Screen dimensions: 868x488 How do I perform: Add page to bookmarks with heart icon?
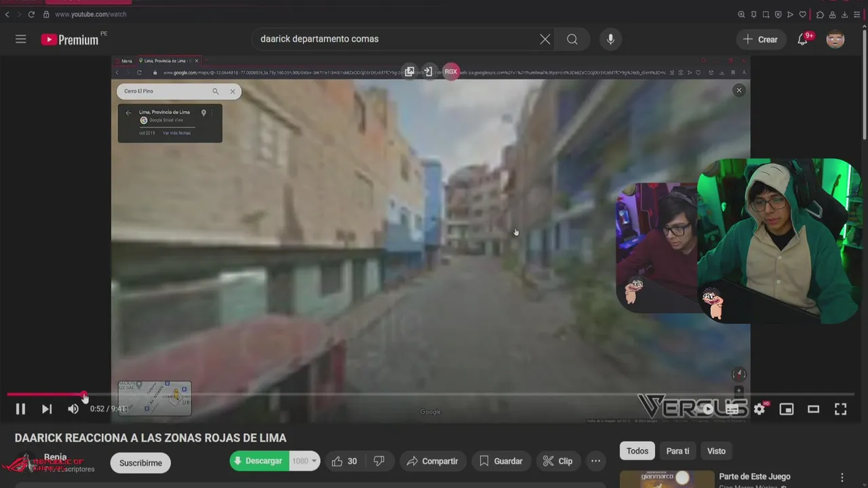pyautogui.click(x=803, y=14)
